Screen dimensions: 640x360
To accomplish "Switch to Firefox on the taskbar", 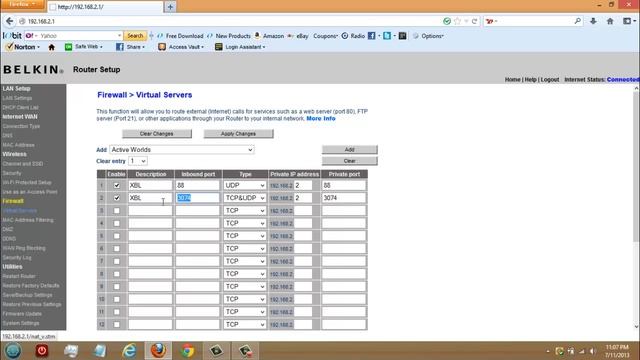I will [x=158, y=351].
